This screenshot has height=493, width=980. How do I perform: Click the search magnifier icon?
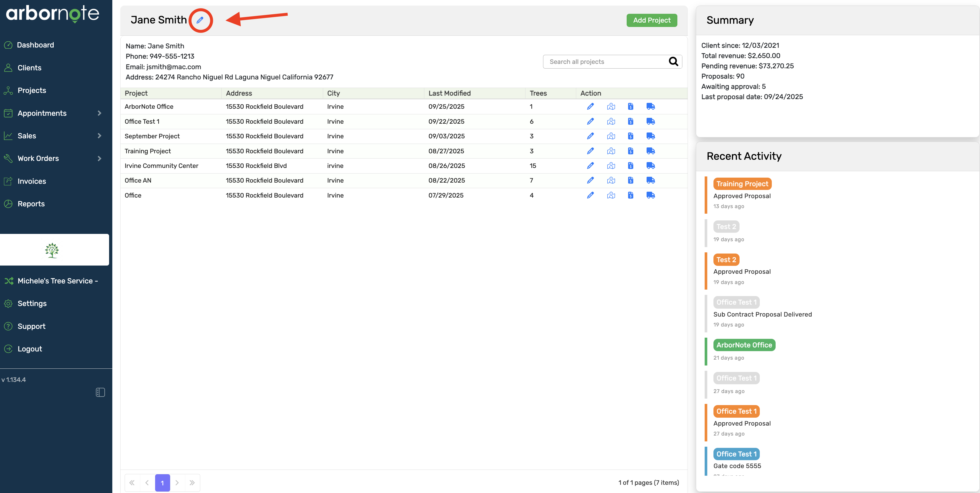point(673,62)
